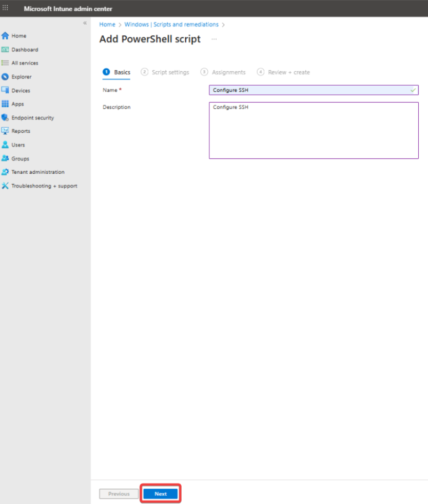Click the Home breadcrumb link

tap(107, 25)
